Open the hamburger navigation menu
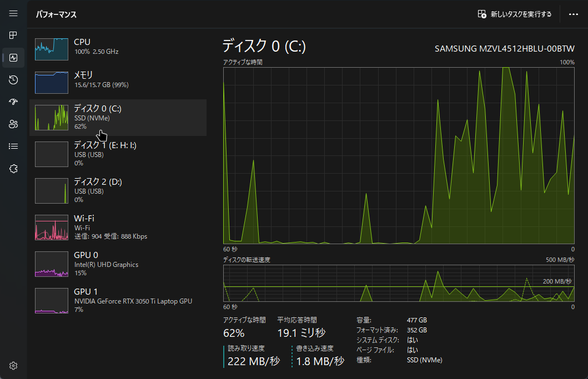 (13, 14)
